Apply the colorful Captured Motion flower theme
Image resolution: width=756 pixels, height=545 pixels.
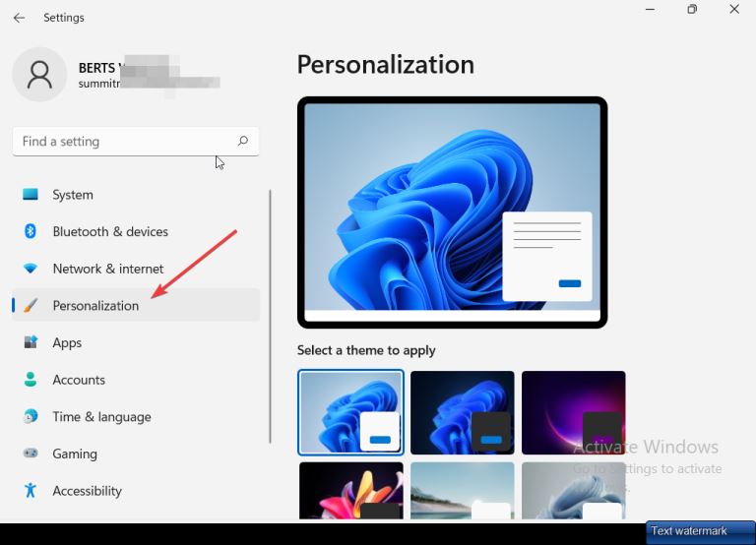[x=351, y=491]
